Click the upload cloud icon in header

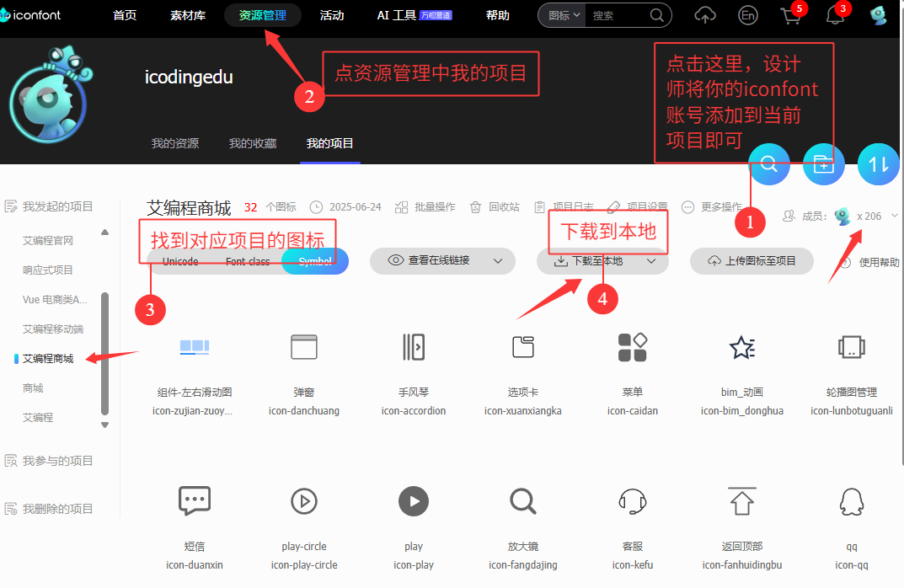click(704, 15)
